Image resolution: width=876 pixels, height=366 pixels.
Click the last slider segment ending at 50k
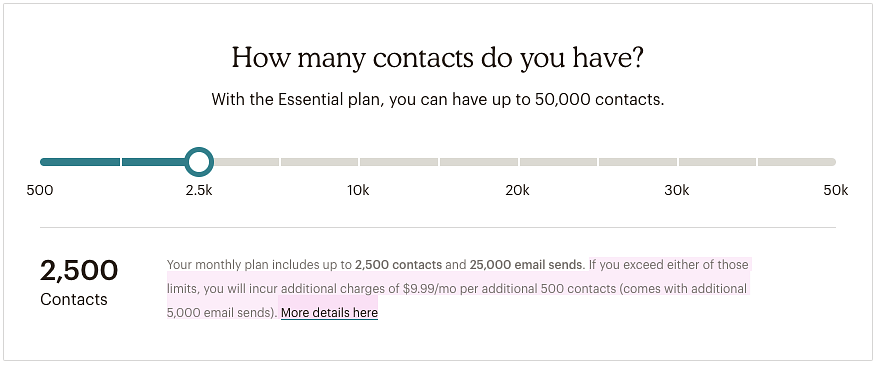click(797, 162)
